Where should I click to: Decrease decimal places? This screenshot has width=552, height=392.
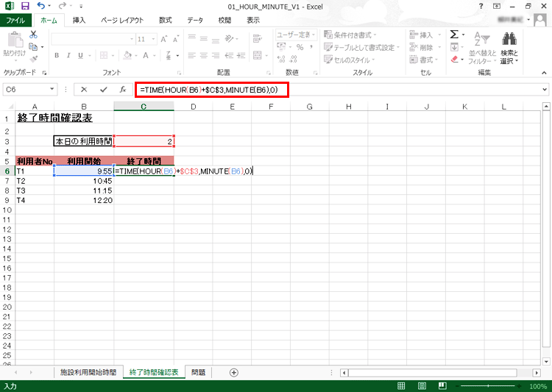pos(293,59)
